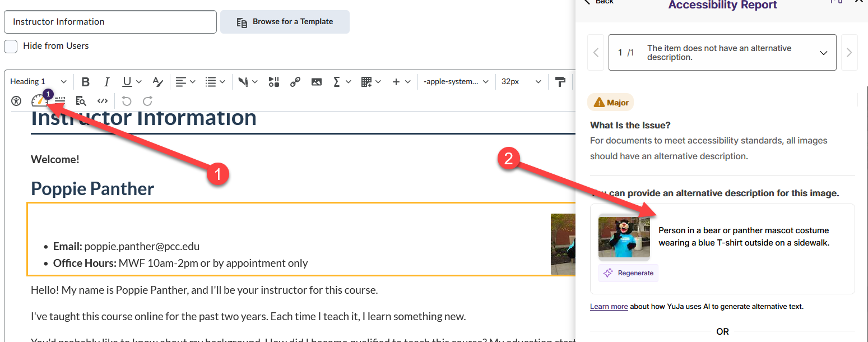The width and height of the screenshot is (868, 342).
Task: Open the preview magnifier tool
Action: (81, 101)
